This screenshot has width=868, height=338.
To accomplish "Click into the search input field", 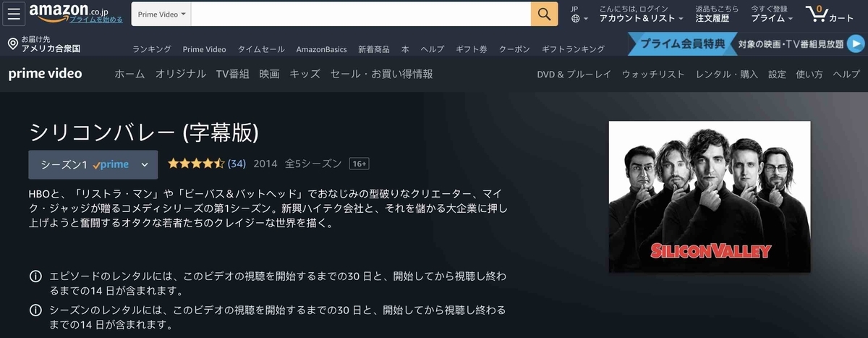I will coord(361,14).
